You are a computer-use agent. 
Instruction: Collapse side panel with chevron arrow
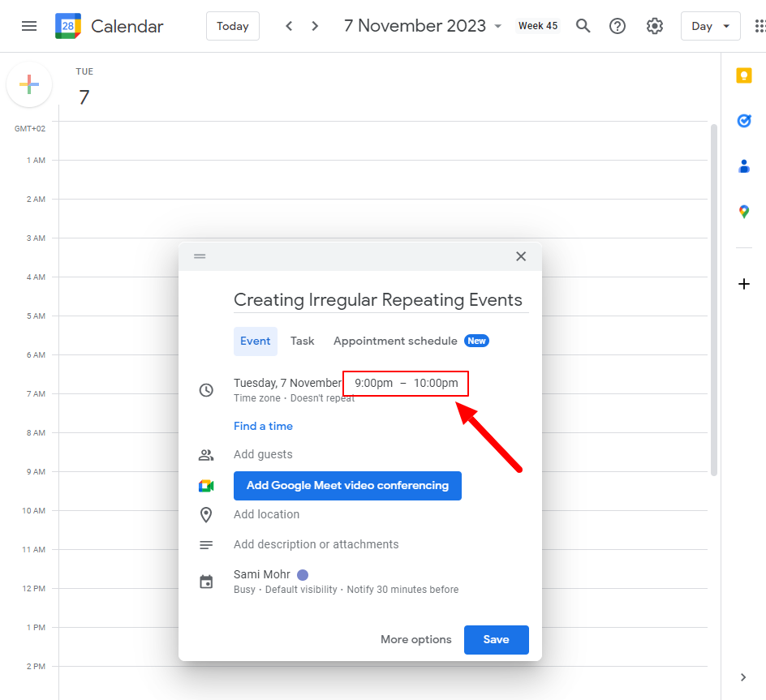[x=743, y=677]
